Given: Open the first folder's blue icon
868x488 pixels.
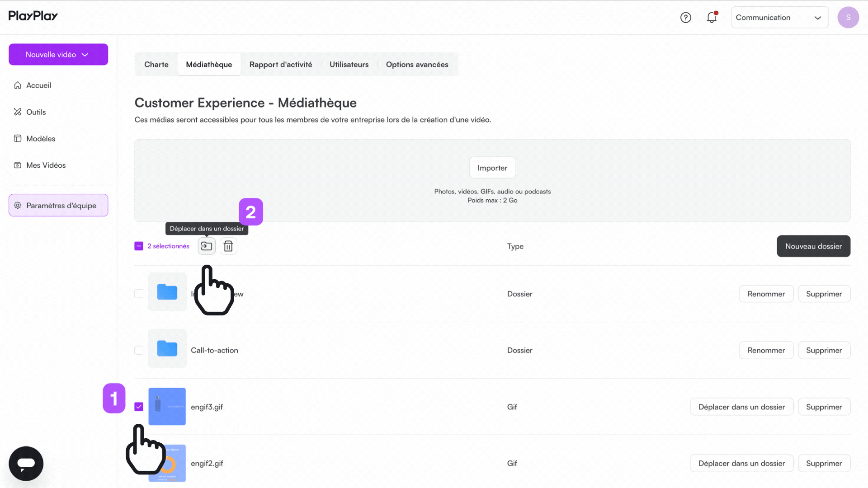Looking at the screenshot, I should point(167,292).
